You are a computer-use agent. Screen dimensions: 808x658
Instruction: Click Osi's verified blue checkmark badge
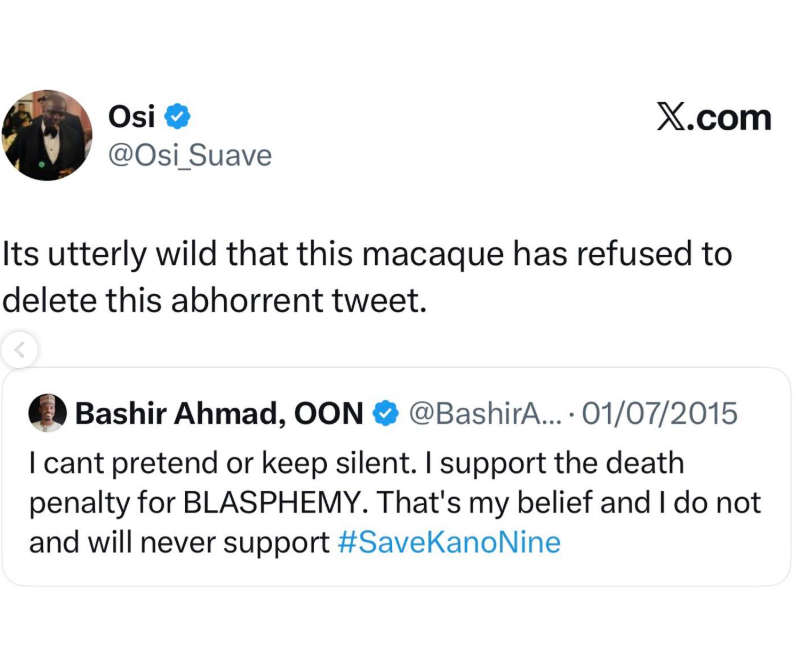(x=177, y=116)
